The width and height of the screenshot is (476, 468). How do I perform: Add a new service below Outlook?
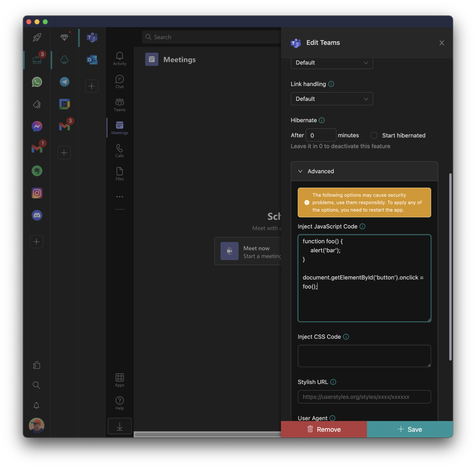pos(92,86)
